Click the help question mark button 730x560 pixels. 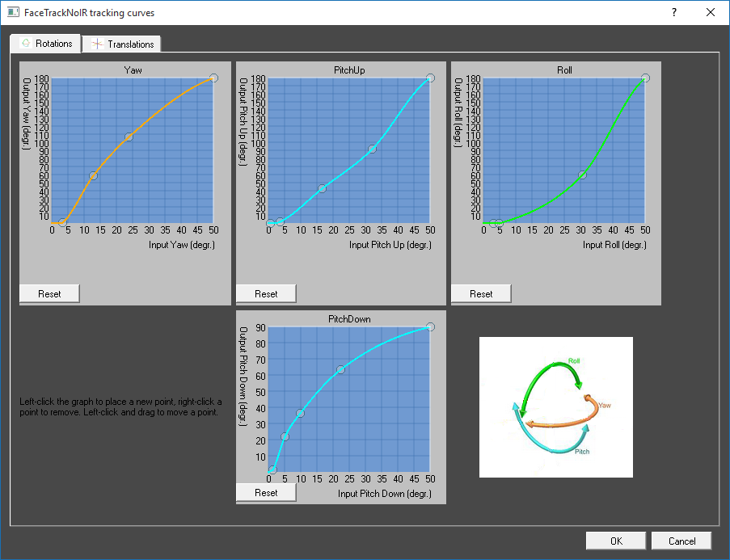(x=674, y=13)
